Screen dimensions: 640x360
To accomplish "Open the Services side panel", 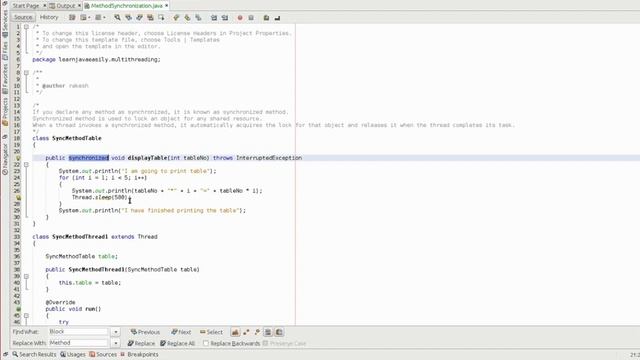I will 5,23.
